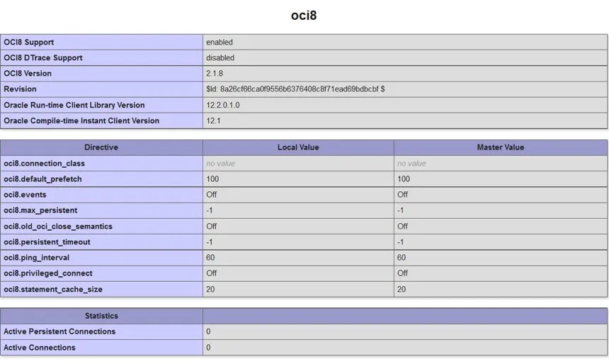Click local -1 value for persistent_timeout
The image size is (609, 364).
(210, 242)
